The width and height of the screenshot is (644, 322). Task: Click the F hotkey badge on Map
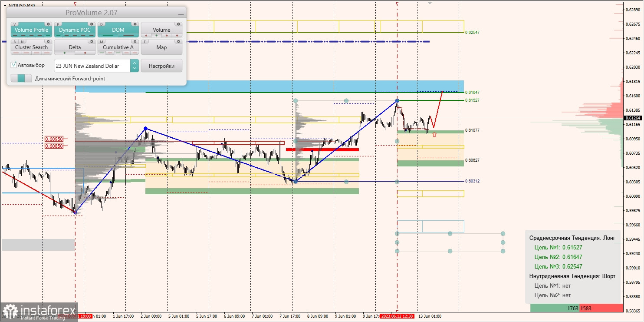coord(145,42)
